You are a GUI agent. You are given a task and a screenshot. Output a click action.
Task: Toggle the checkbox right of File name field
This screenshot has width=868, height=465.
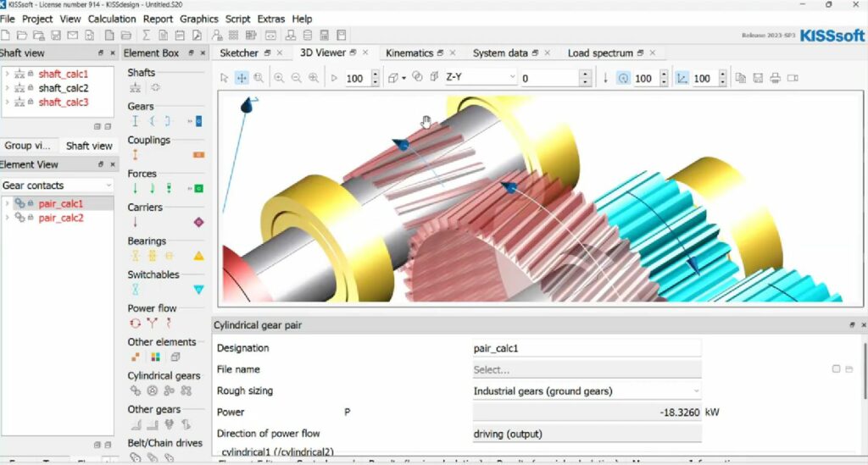pos(836,369)
